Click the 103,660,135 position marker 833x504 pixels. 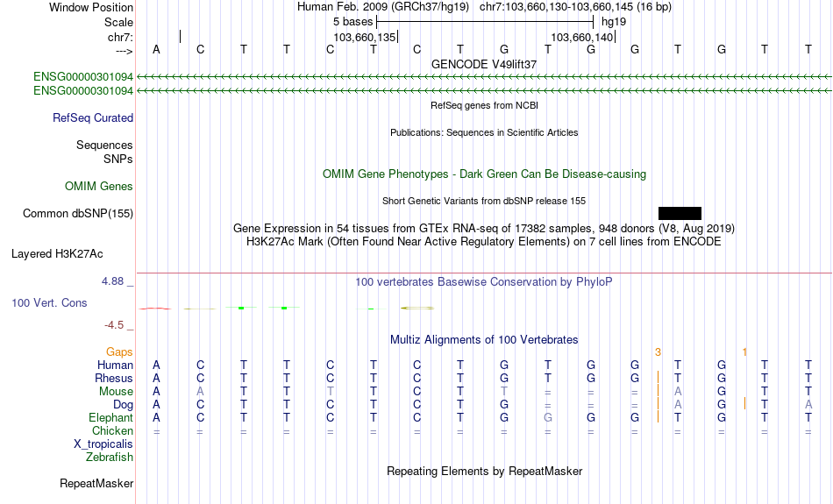tap(365, 37)
